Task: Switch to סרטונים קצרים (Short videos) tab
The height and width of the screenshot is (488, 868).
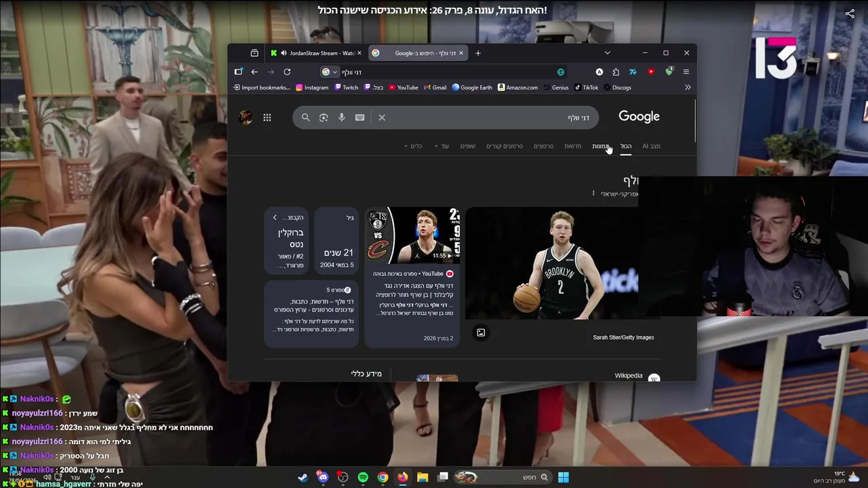Action: 505,146
